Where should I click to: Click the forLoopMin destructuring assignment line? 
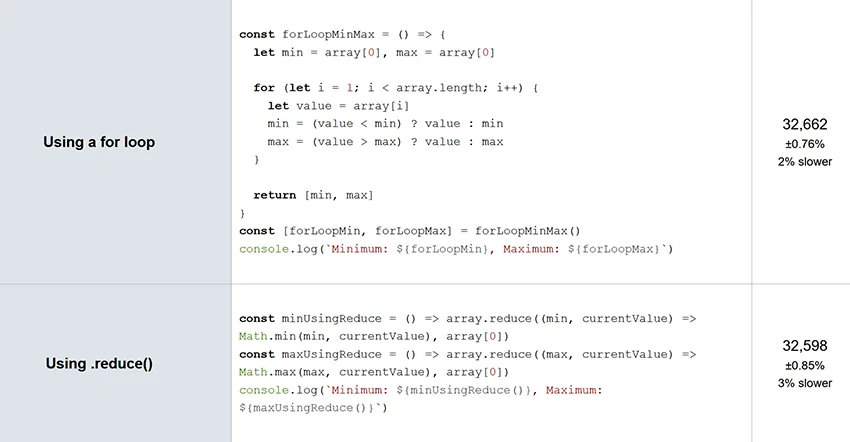[410, 231]
